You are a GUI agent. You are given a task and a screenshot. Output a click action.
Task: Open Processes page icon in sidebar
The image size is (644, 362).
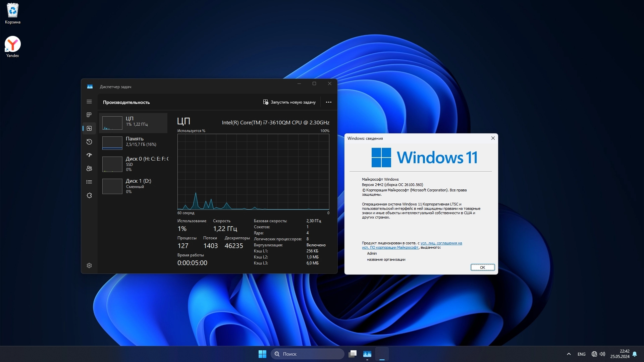point(89,115)
